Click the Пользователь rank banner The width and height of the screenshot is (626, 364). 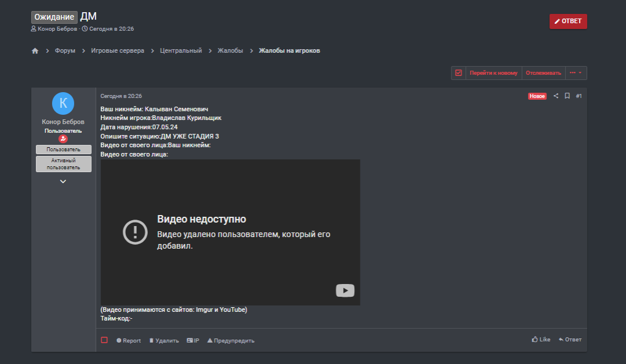[x=64, y=150]
